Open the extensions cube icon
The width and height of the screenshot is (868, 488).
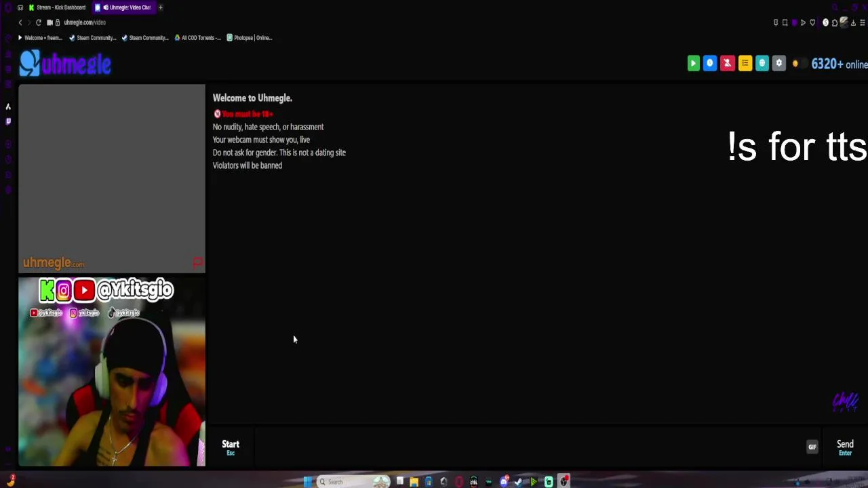point(835,22)
